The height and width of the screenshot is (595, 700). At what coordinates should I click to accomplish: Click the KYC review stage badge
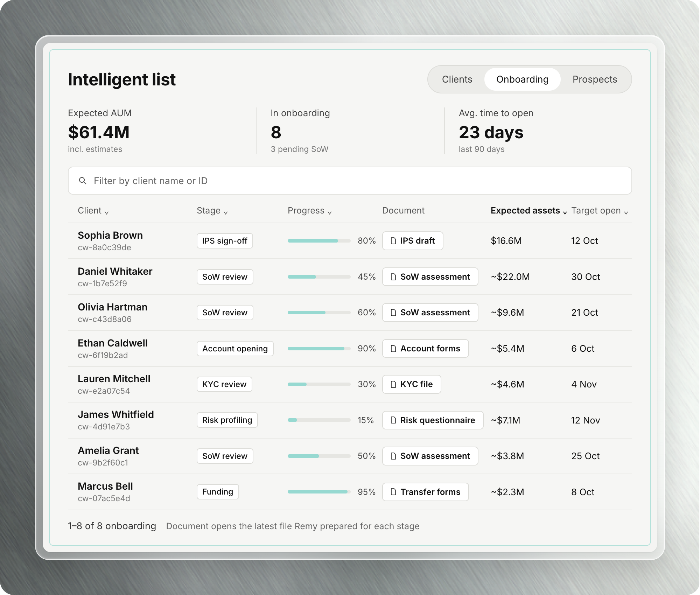point(224,384)
